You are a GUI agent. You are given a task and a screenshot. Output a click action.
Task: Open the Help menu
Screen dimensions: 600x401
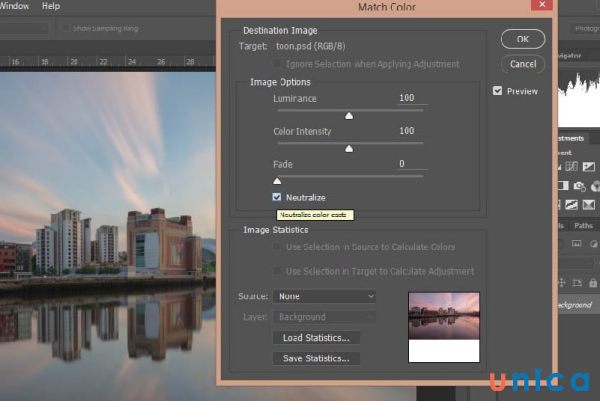51,6
